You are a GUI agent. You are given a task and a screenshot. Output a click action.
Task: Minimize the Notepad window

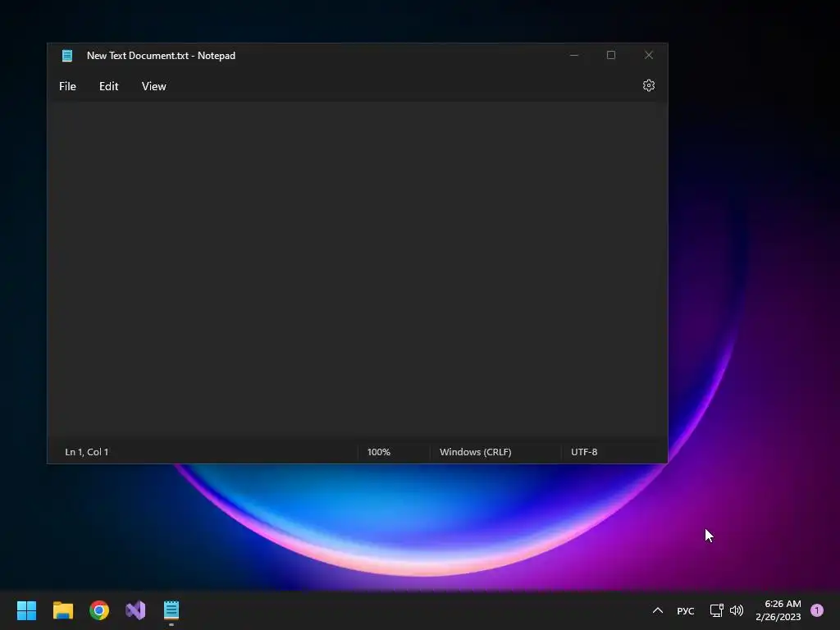tap(573, 55)
